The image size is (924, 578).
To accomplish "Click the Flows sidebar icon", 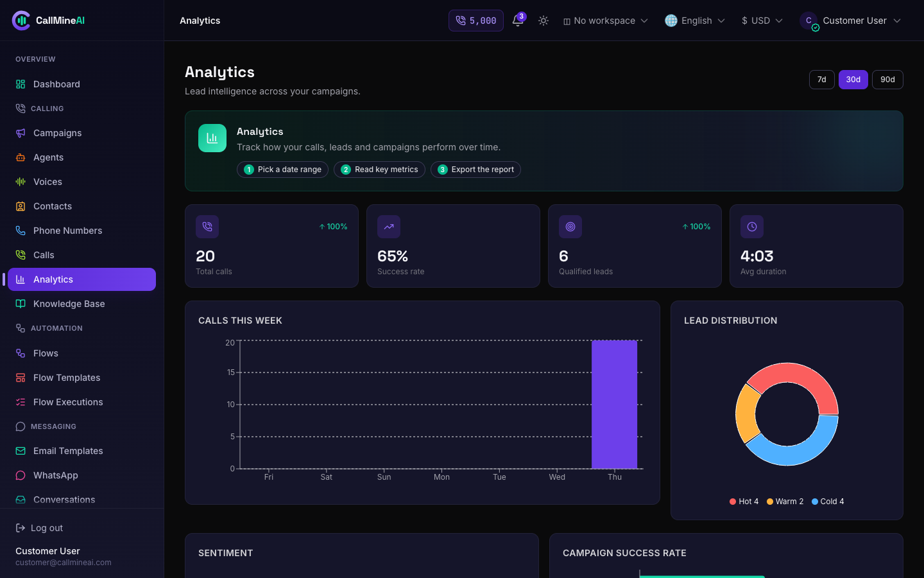I will [x=21, y=353].
